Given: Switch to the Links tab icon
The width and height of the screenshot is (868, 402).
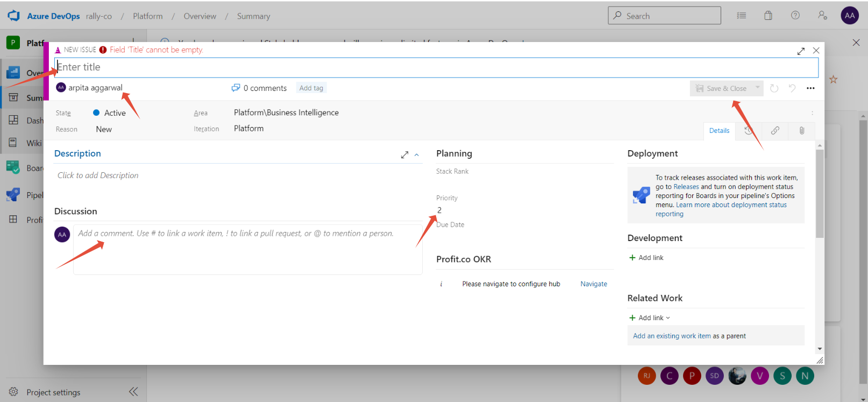Looking at the screenshot, I should [775, 131].
